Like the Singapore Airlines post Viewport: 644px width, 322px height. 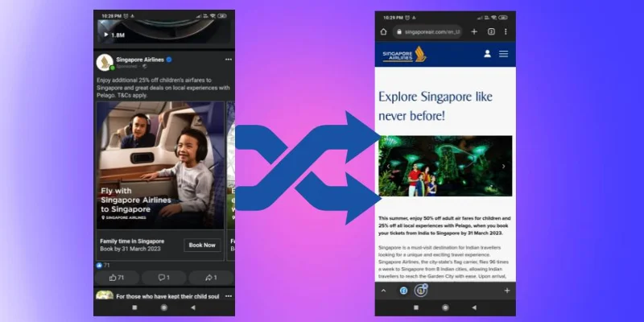pyautogui.click(x=118, y=278)
